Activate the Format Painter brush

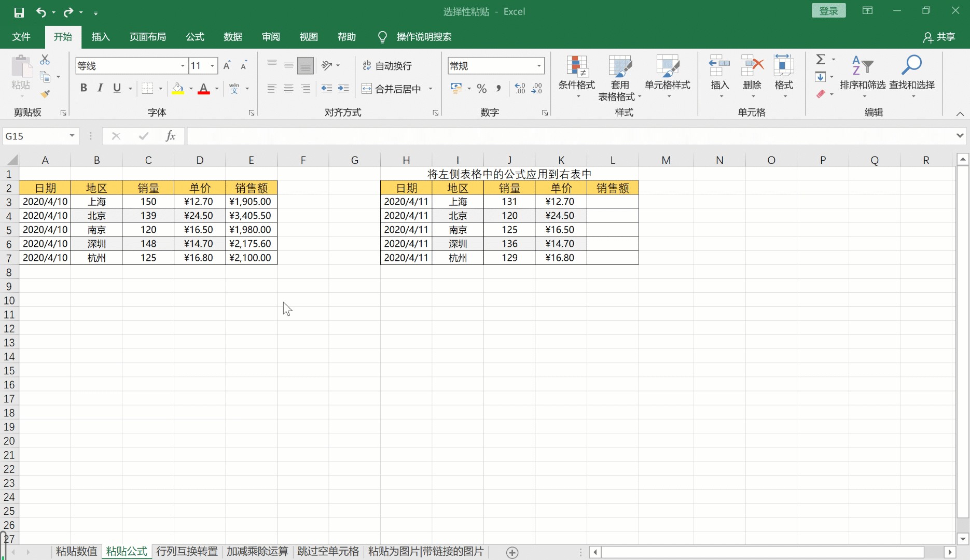pos(45,94)
